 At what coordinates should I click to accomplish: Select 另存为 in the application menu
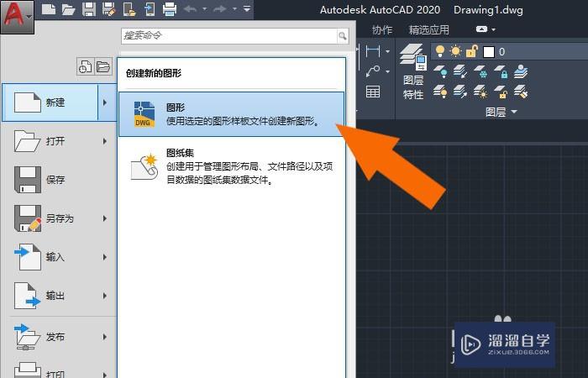tap(50, 218)
